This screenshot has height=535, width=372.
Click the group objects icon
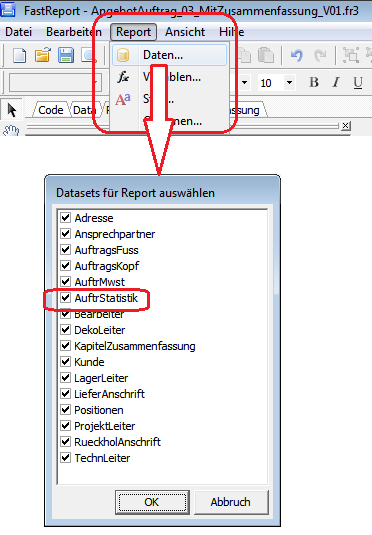351,55
